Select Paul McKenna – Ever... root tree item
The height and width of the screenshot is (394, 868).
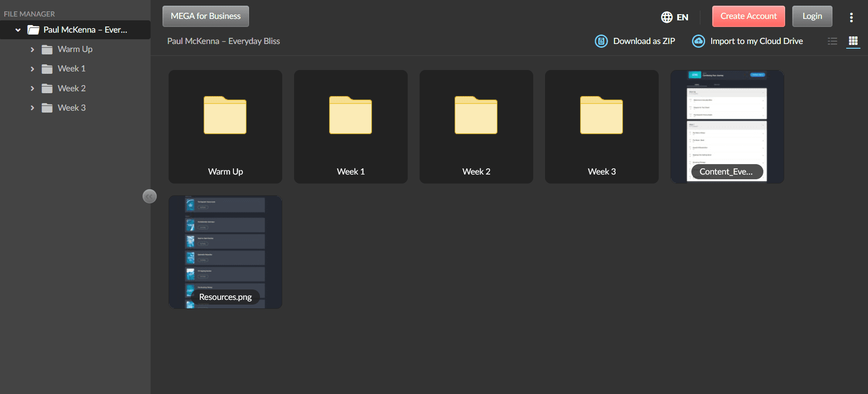point(75,30)
